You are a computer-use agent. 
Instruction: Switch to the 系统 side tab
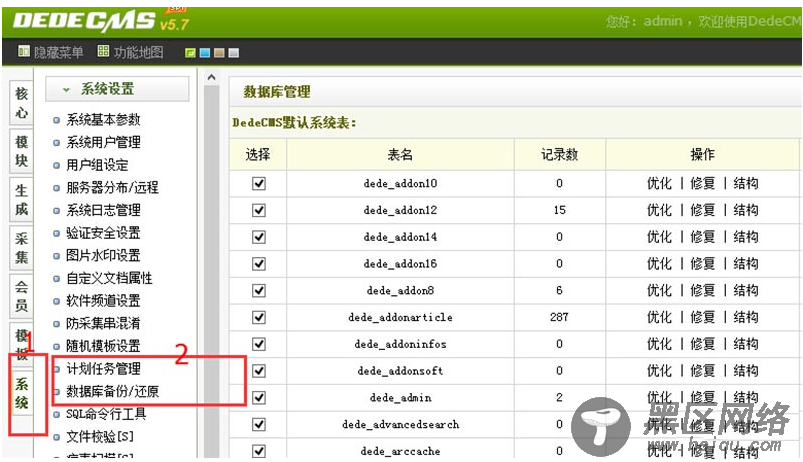coord(21,393)
